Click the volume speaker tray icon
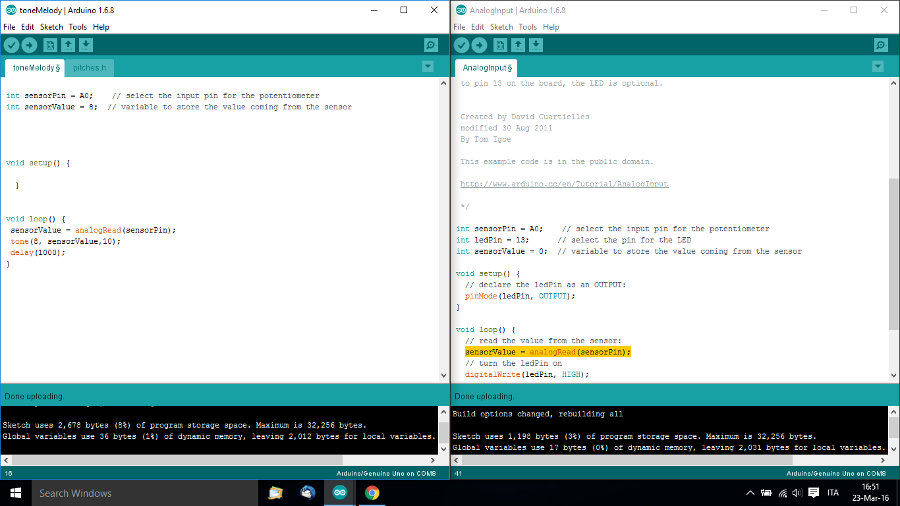This screenshot has width=900, height=506. click(x=797, y=493)
